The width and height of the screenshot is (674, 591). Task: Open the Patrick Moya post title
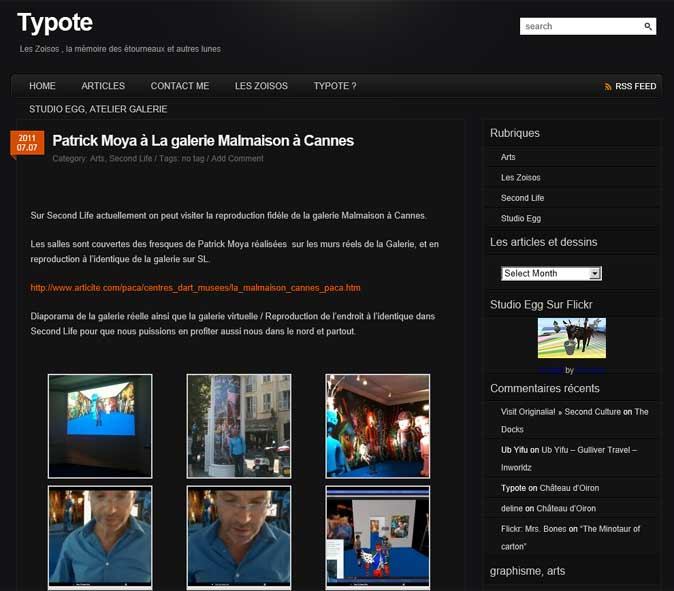coord(203,141)
